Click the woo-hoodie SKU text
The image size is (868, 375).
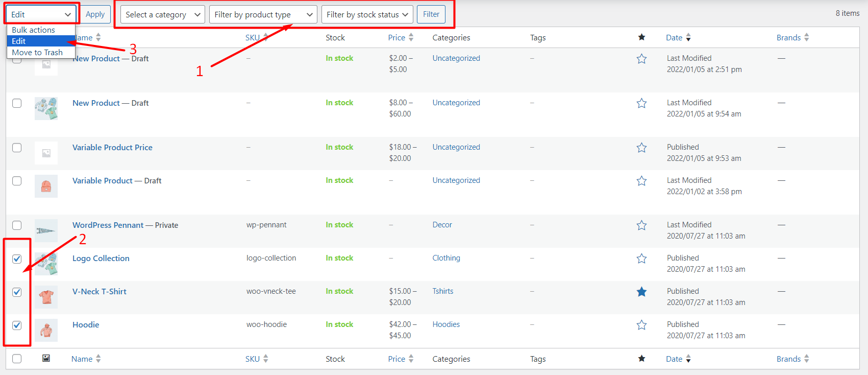[x=266, y=324]
